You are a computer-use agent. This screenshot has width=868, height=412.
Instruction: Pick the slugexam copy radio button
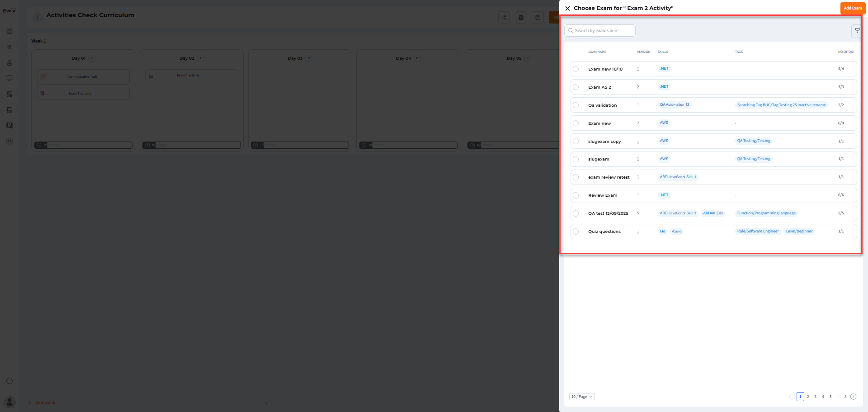click(x=576, y=142)
